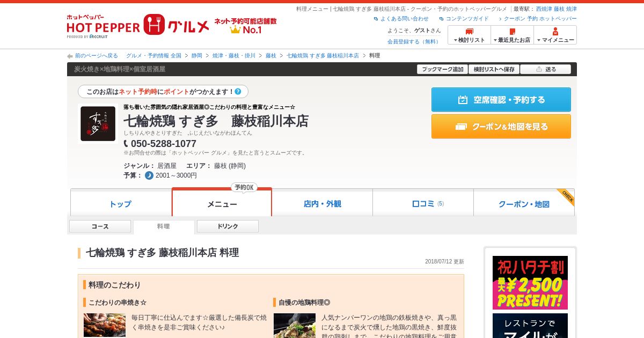Select the メニュー tab
The height and width of the screenshot is (338, 644).
pos(222,203)
